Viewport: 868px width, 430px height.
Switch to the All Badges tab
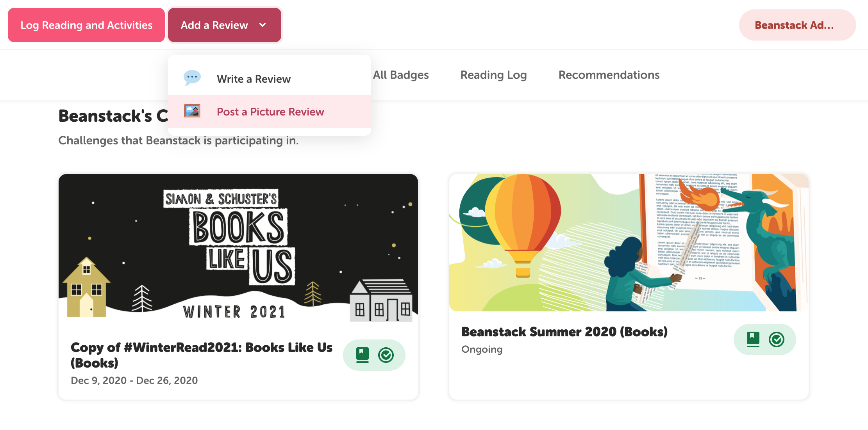point(401,75)
